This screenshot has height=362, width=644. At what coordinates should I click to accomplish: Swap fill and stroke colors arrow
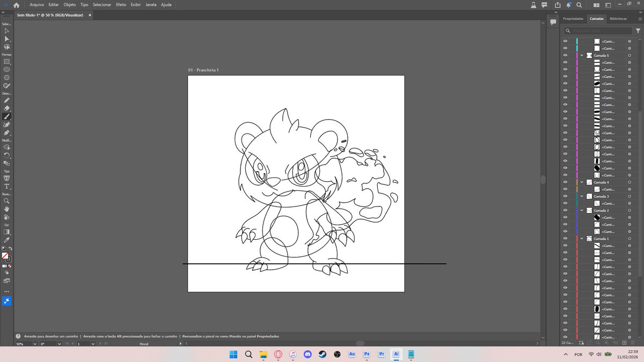click(10, 249)
